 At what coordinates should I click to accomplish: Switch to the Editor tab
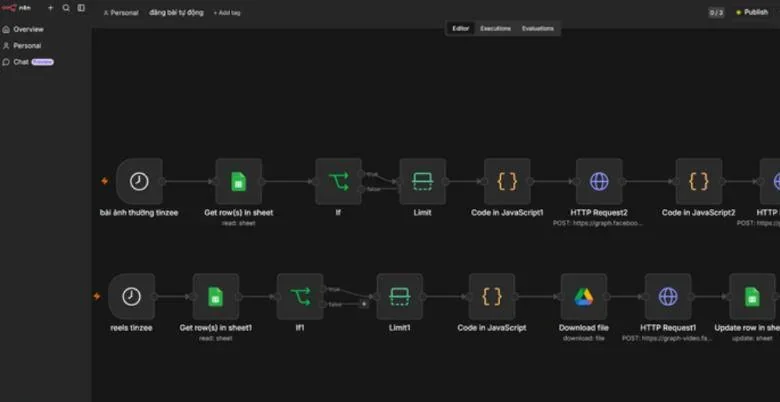click(461, 28)
